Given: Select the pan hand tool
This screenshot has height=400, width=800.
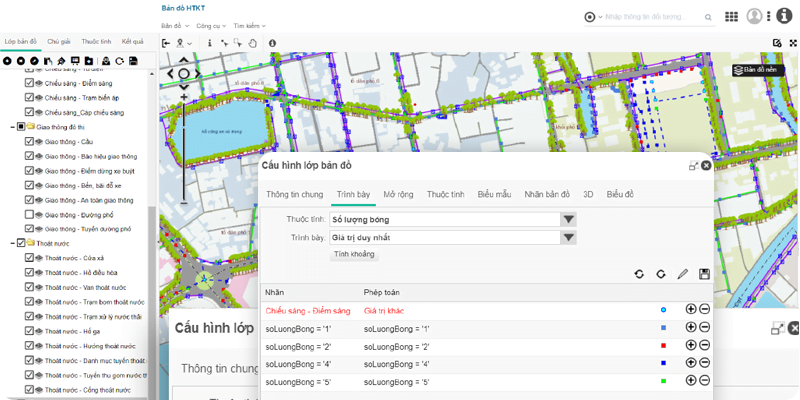Looking at the screenshot, I should [x=254, y=43].
